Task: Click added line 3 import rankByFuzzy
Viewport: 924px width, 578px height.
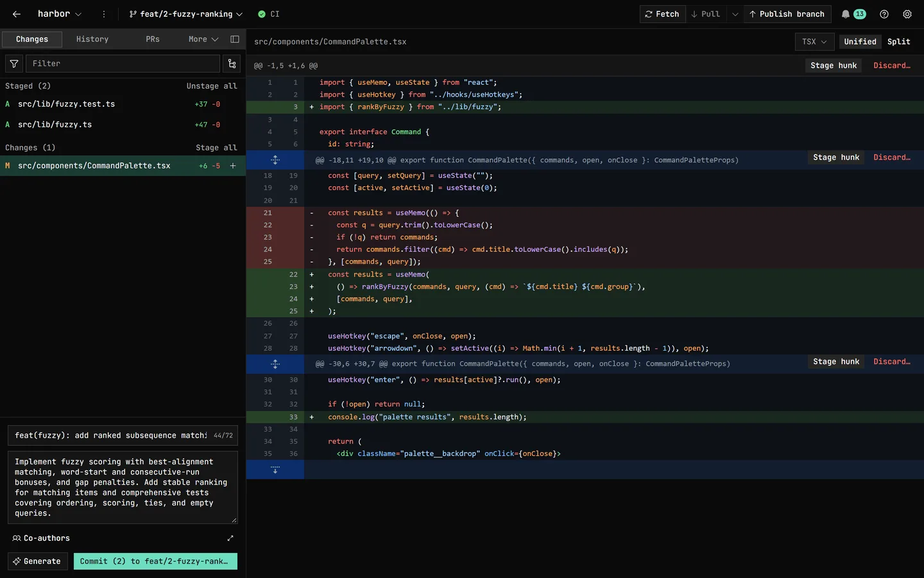Action: (x=585, y=107)
